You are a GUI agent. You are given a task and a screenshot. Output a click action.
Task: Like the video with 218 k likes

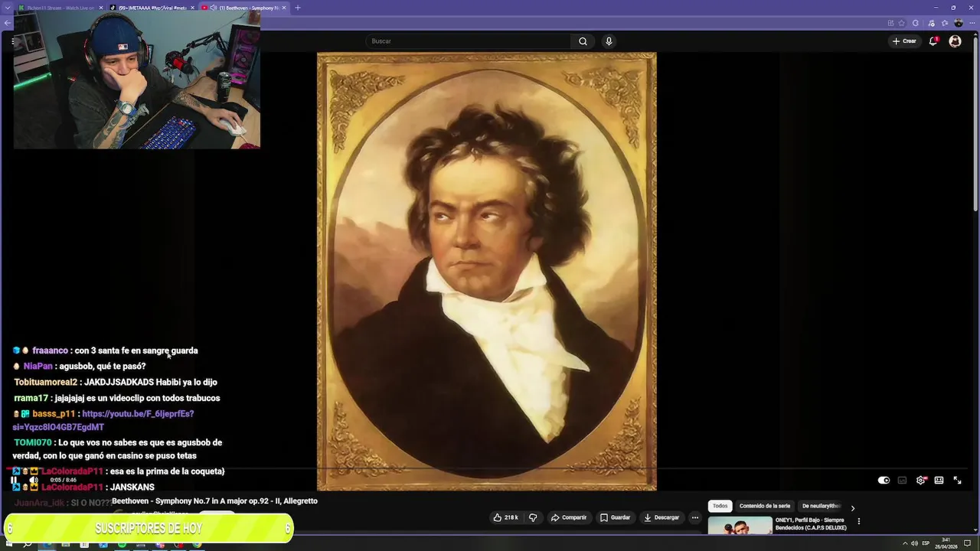[505, 517]
